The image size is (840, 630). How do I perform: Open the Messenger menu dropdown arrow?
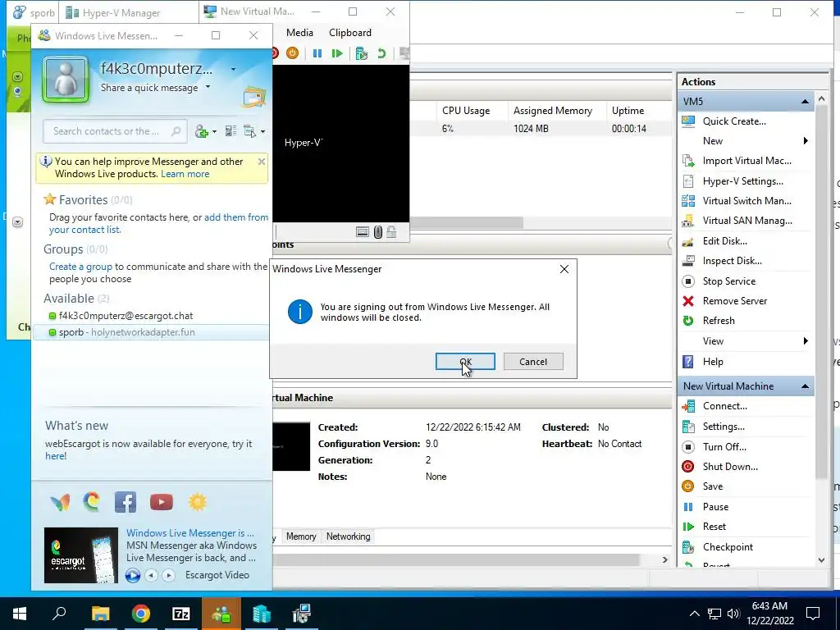262,132
